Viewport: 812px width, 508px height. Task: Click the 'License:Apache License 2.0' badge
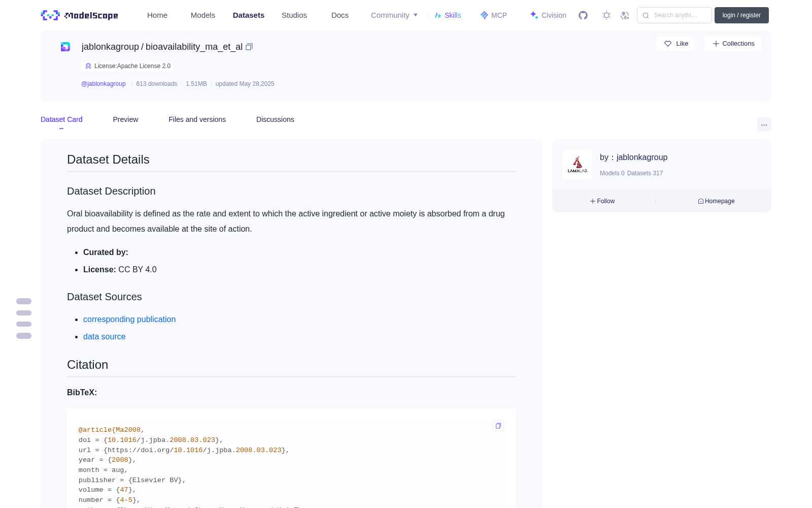(127, 66)
